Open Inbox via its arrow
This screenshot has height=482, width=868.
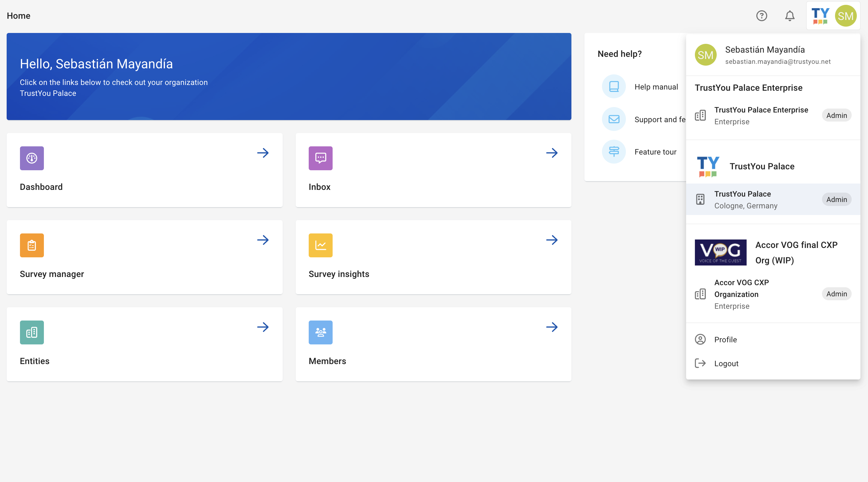(x=552, y=153)
